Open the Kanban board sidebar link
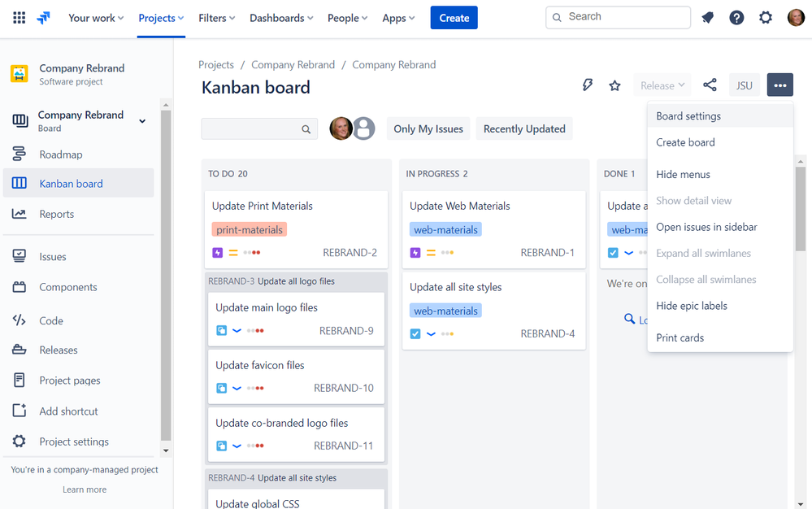Screen dimensions: 812x509 (79, 183)
